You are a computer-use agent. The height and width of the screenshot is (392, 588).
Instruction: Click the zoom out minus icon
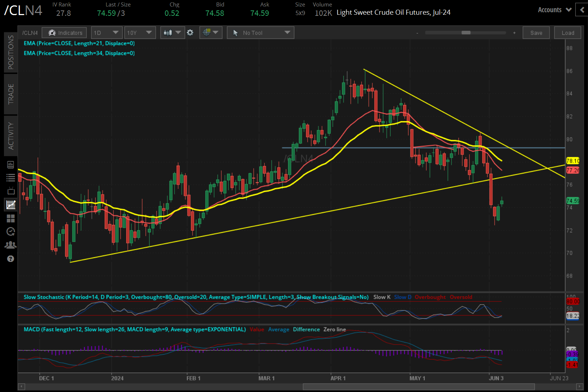point(417,33)
